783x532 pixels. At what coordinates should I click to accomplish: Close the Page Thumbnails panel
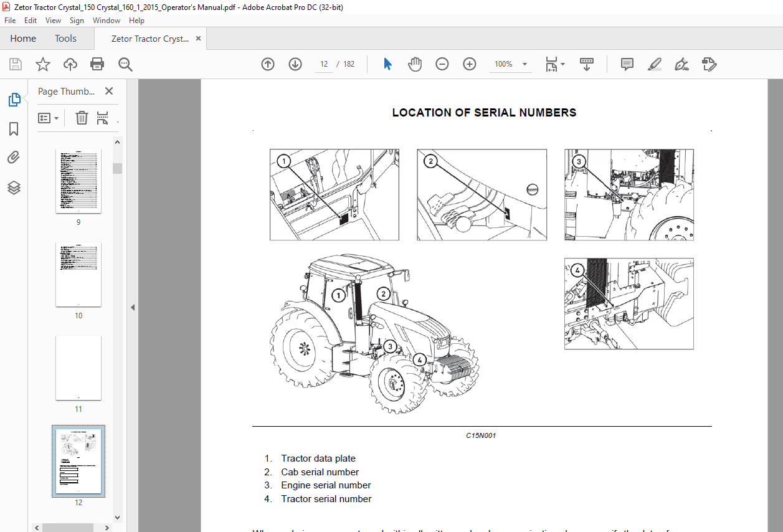click(109, 91)
